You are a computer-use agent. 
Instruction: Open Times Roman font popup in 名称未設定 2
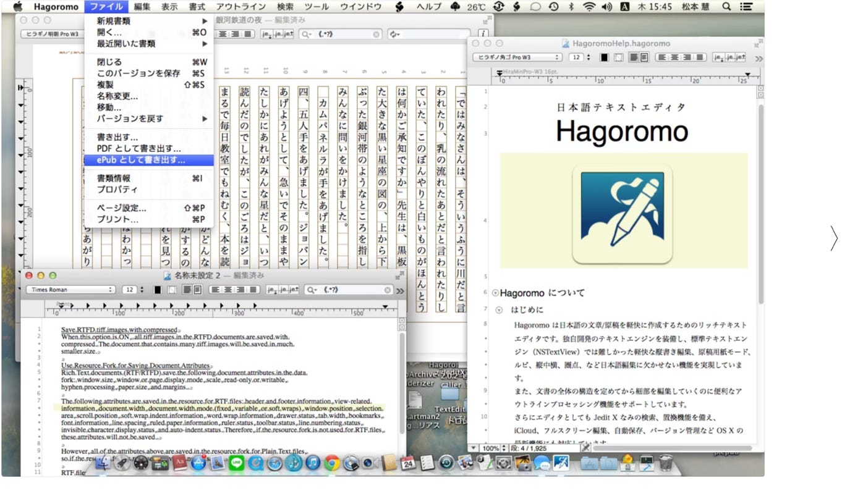pos(70,290)
